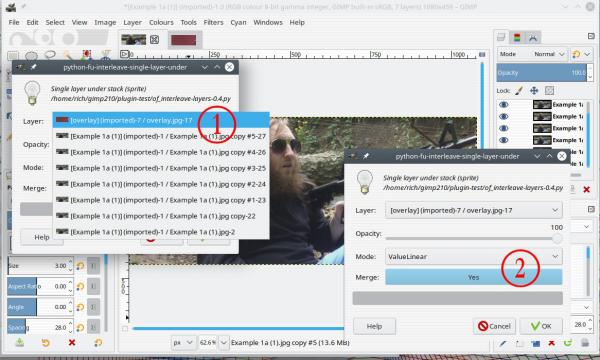Open the Layer overlay.jpg-17 combo box

pyautogui.click(x=473, y=210)
